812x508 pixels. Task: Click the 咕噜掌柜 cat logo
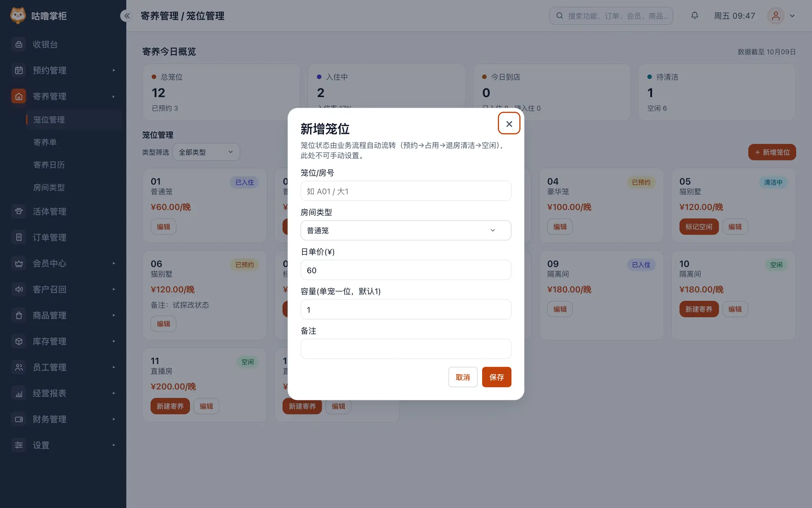(x=18, y=16)
